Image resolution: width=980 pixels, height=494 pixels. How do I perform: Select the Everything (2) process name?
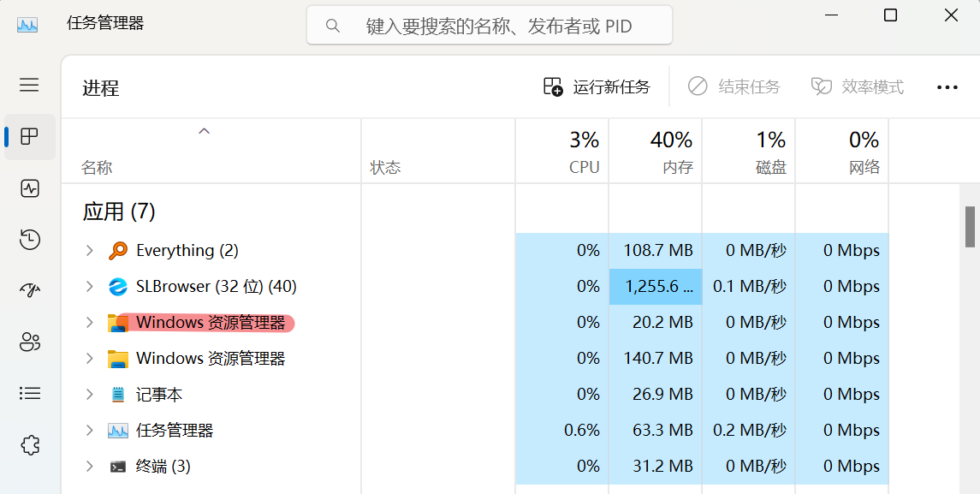pyautogui.click(x=187, y=251)
